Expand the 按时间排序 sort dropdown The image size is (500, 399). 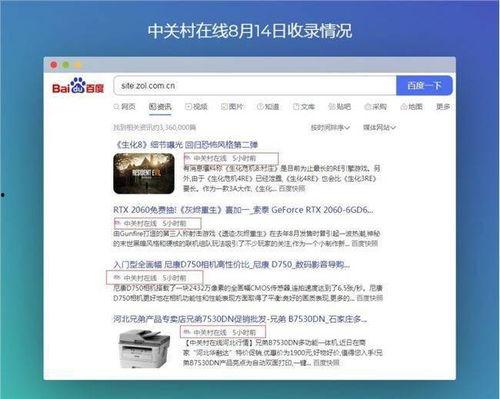(x=330, y=127)
